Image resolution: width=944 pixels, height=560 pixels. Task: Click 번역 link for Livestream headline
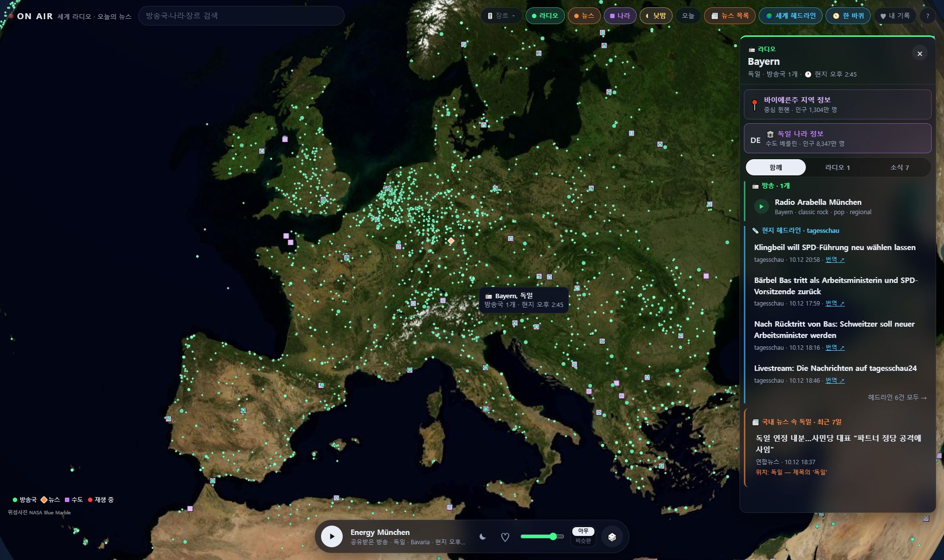pyautogui.click(x=834, y=381)
